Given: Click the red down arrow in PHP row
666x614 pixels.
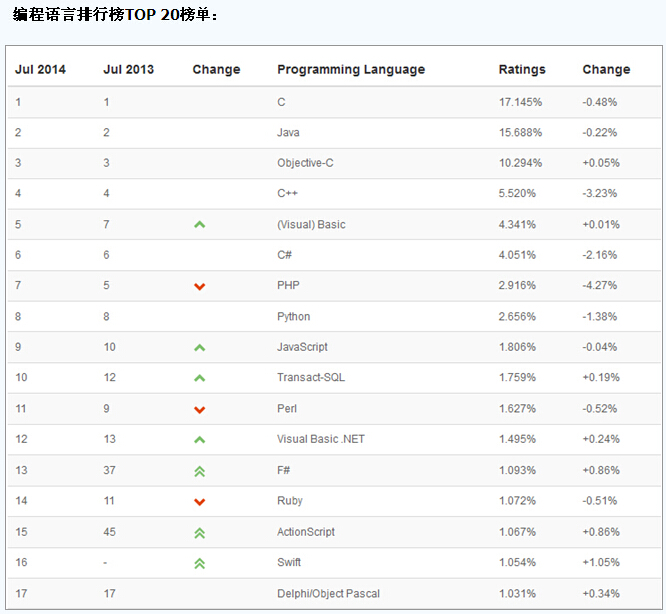Looking at the screenshot, I should (199, 286).
